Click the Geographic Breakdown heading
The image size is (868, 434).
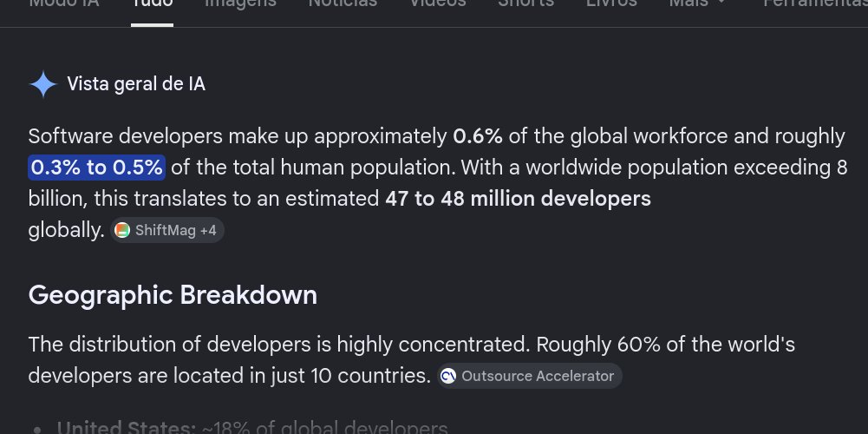173,295
